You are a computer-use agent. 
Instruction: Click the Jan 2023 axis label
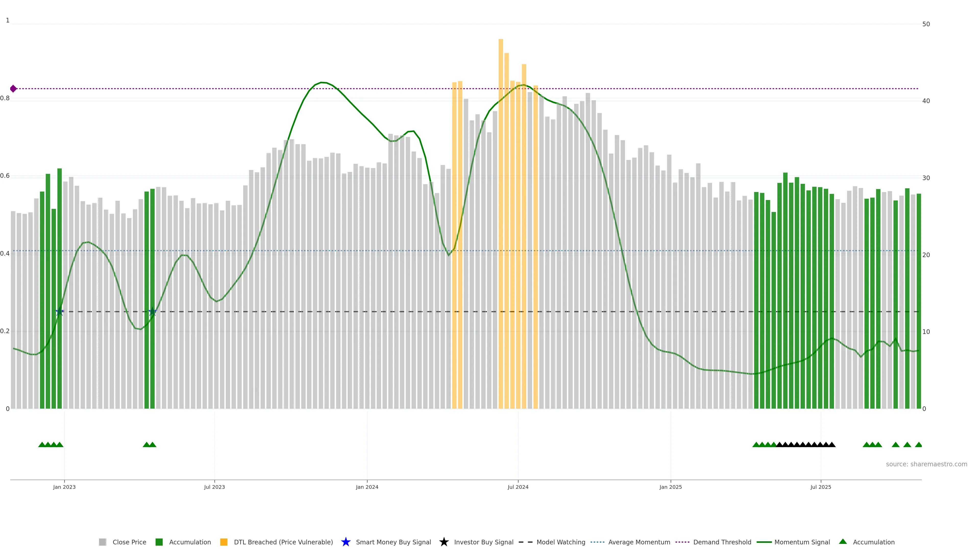click(64, 487)
